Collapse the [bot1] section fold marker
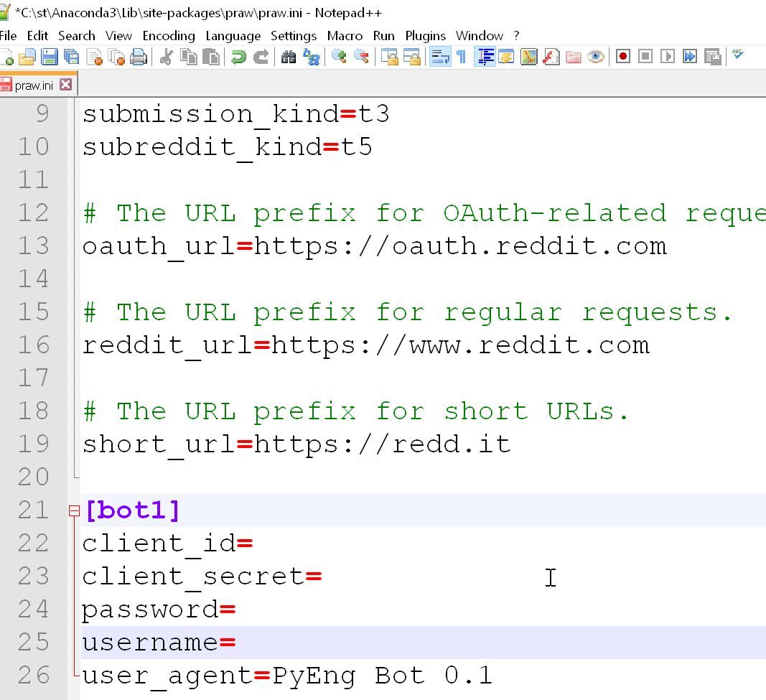766x700 pixels. point(75,510)
